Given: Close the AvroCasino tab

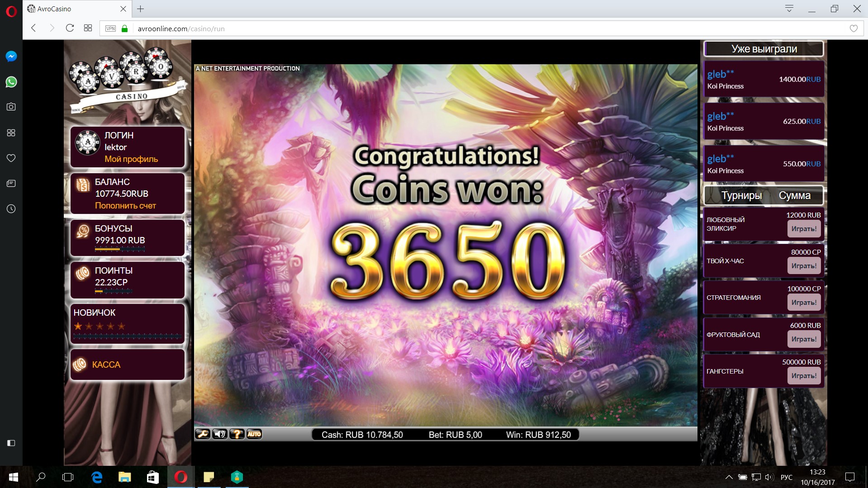Looking at the screenshot, I should coord(123,9).
